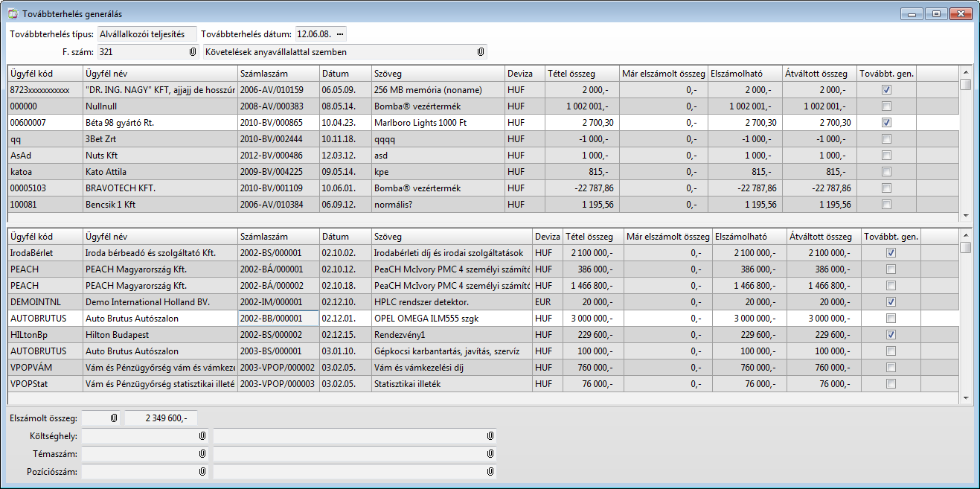Click down arrow of lower table scrollbar
Image resolution: width=980 pixels, height=489 pixels.
coord(965,398)
